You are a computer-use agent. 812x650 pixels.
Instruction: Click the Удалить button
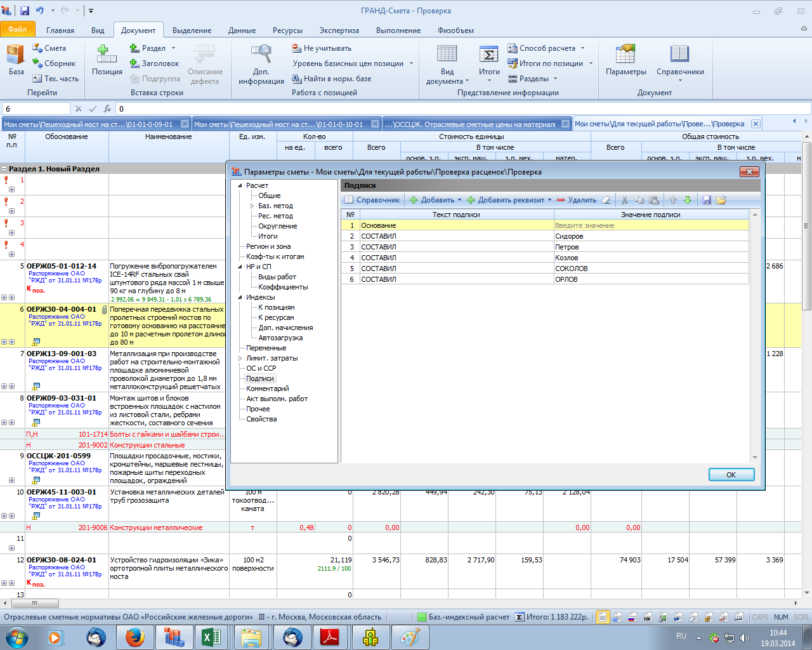577,200
